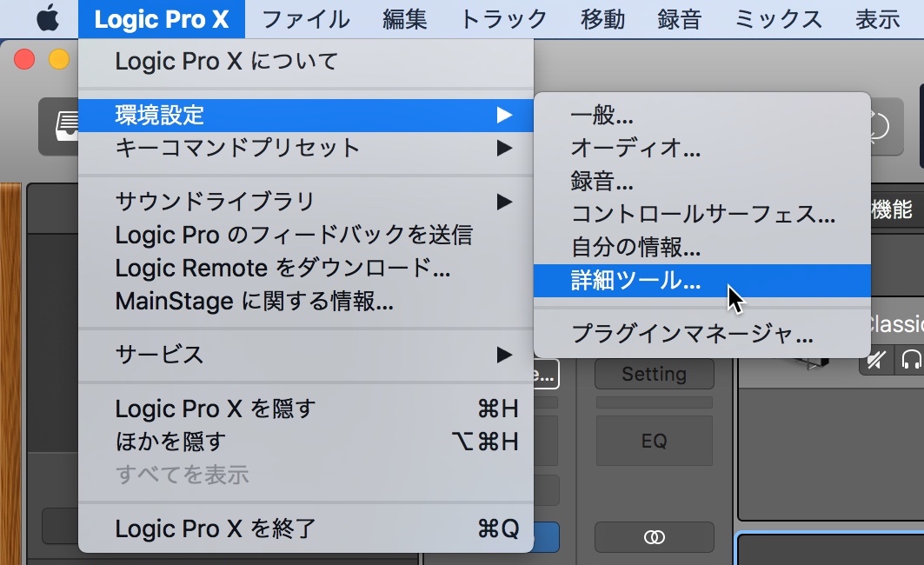Open the Logic Pro X application menu
The width and height of the screenshot is (924, 565).
pyautogui.click(x=162, y=19)
